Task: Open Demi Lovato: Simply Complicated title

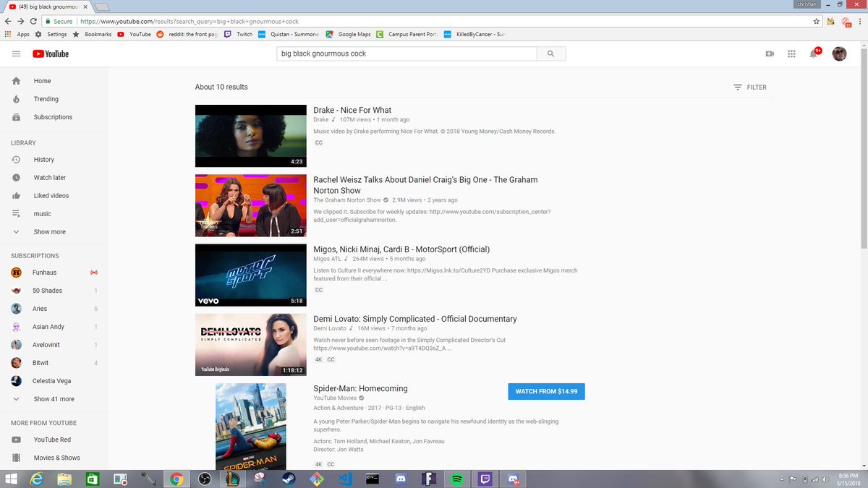Action: 415,319
